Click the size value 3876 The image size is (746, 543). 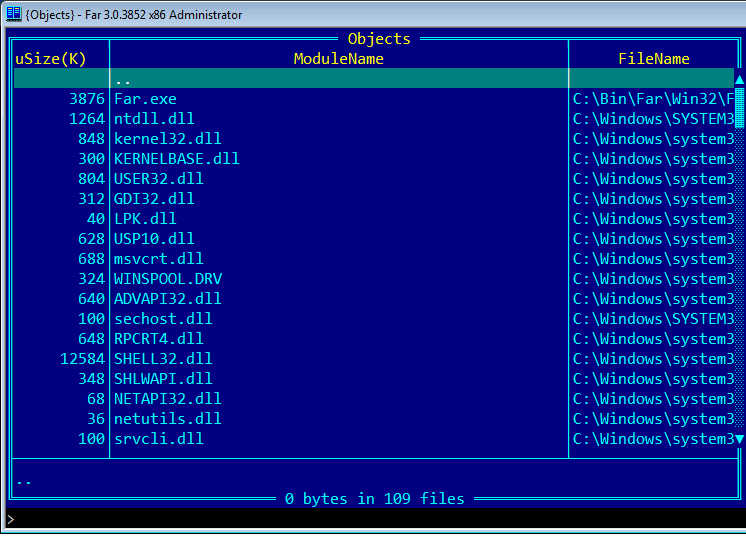pos(87,99)
